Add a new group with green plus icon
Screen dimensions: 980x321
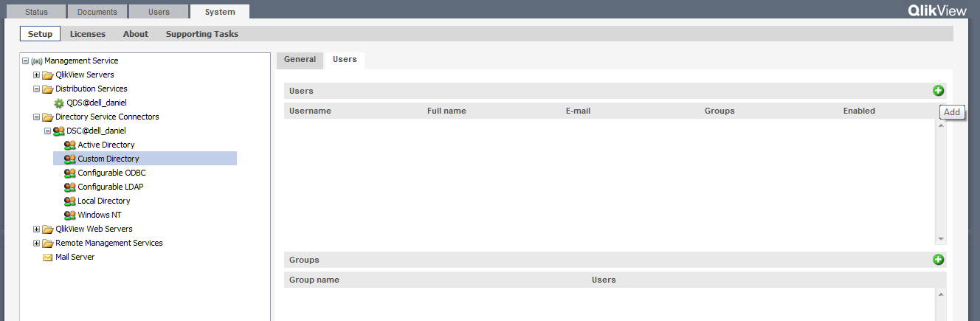click(939, 260)
